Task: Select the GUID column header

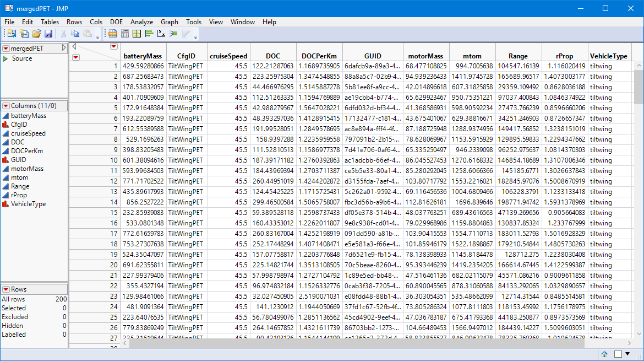Action: (373, 56)
